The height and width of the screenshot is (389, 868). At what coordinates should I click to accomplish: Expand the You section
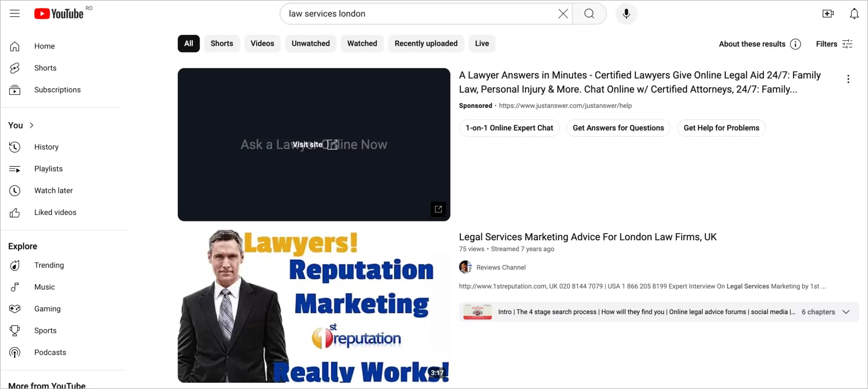[21, 125]
